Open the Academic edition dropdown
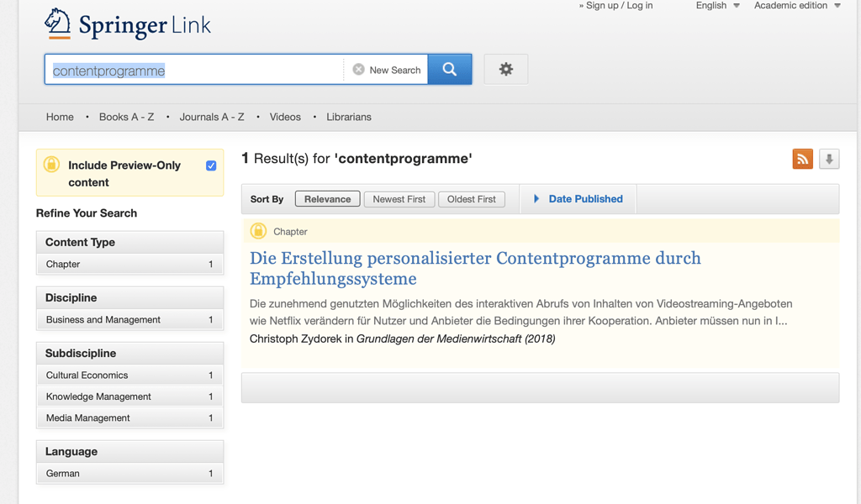861x504 pixels. point(795,5)
